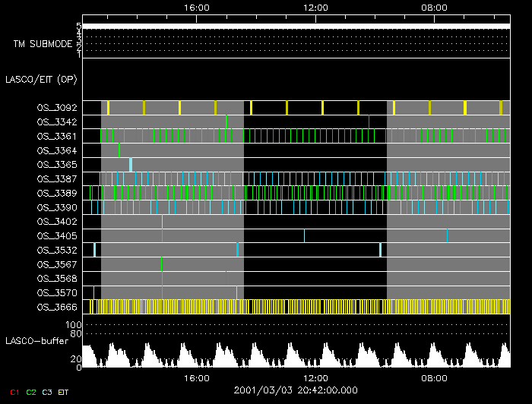Screen dimensions: 532x404
Task: Click the 16:00 label on top axis
Action: pyautogui.click(x=197, y=7)
